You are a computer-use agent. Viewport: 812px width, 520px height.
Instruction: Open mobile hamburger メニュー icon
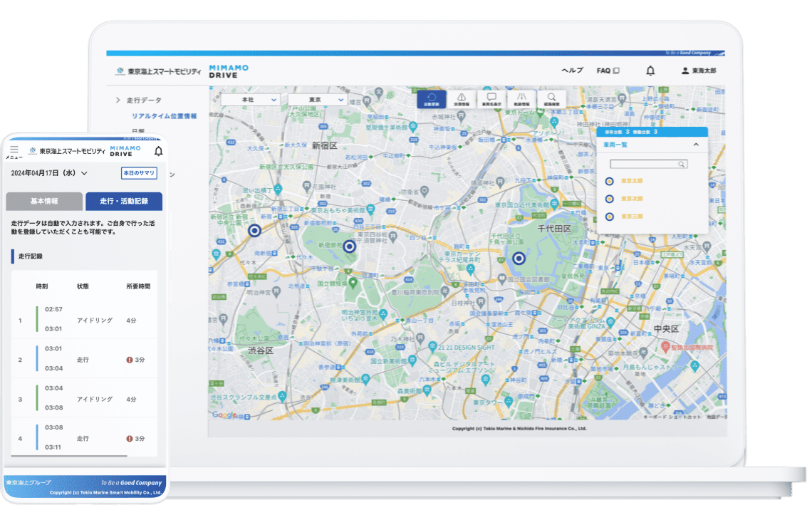pyautogui.click(x=14, y=151)
